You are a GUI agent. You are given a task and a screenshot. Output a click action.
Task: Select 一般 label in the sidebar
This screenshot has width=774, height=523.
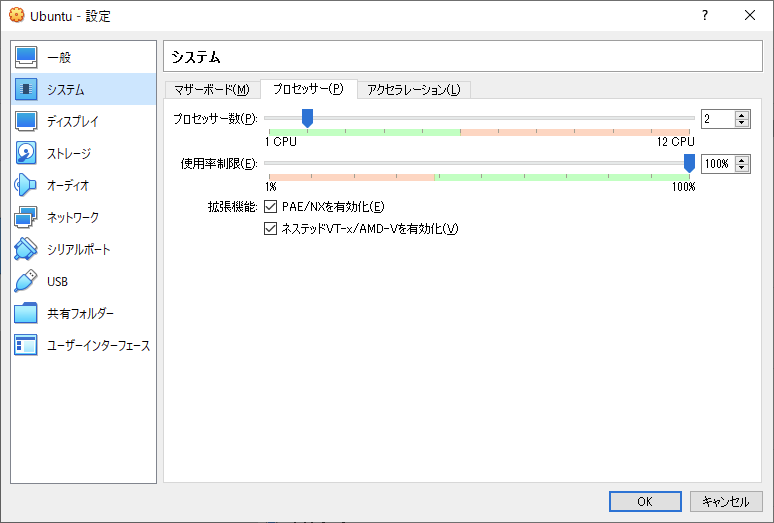click(x=59, y=58)
